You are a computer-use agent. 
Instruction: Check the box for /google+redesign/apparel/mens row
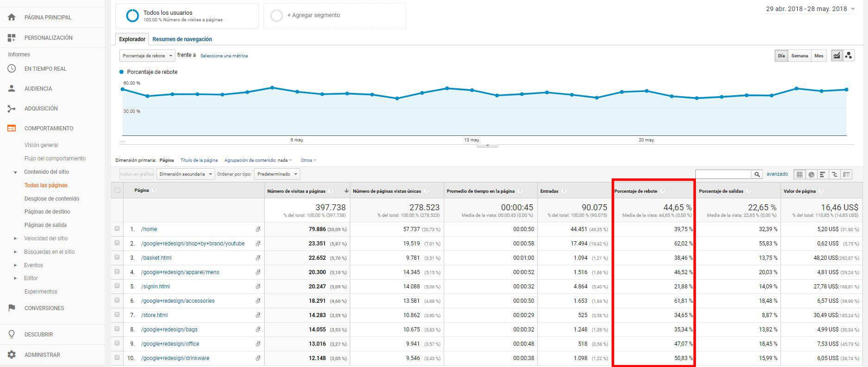pyautogui.click(x=117, y=271)
